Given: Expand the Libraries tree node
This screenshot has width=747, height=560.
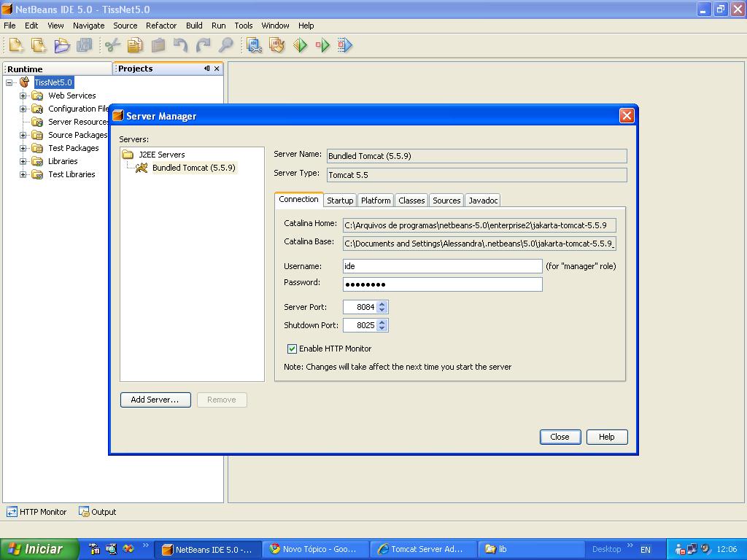Looking at the screenshot, I should pos(23,161).
